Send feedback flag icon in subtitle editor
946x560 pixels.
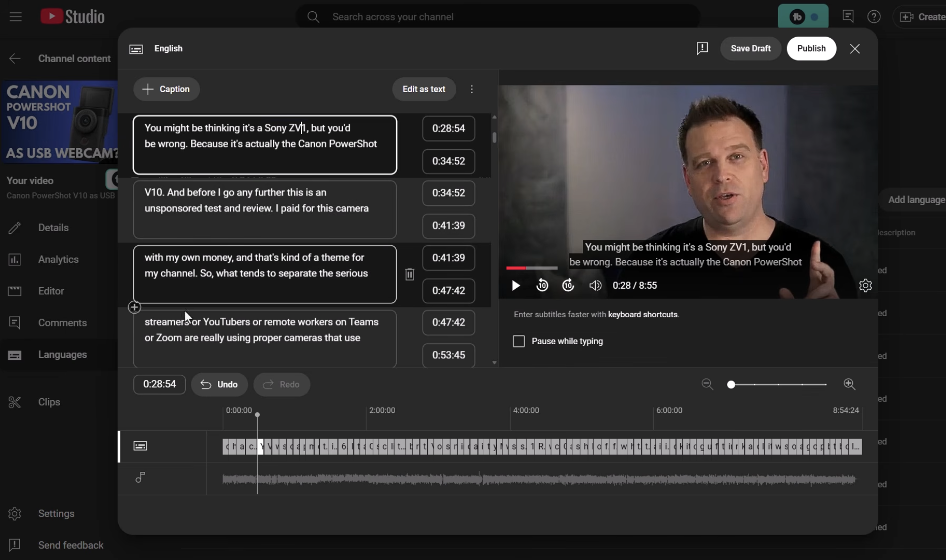[x=702, y=48]
